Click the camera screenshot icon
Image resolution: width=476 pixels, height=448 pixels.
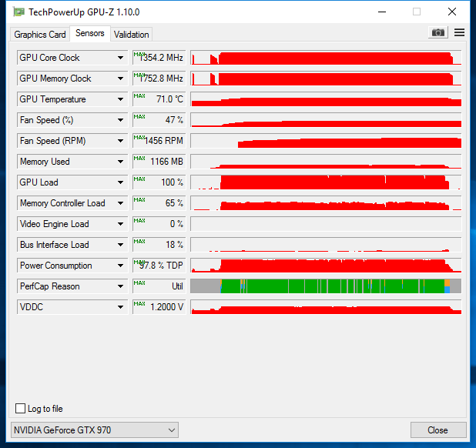point(438,32)
